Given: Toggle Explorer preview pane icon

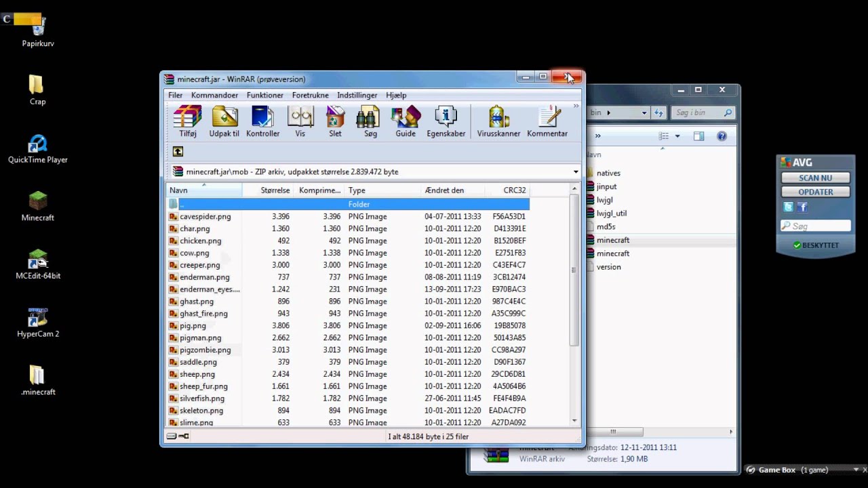Looking at the screenshot, I should pos(698,136).
